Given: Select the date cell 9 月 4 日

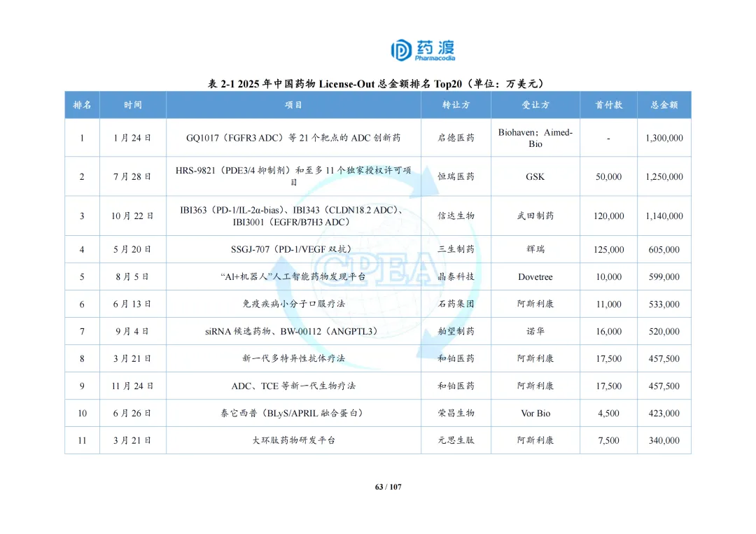Looking at the screenshot, I should point(132,332).
